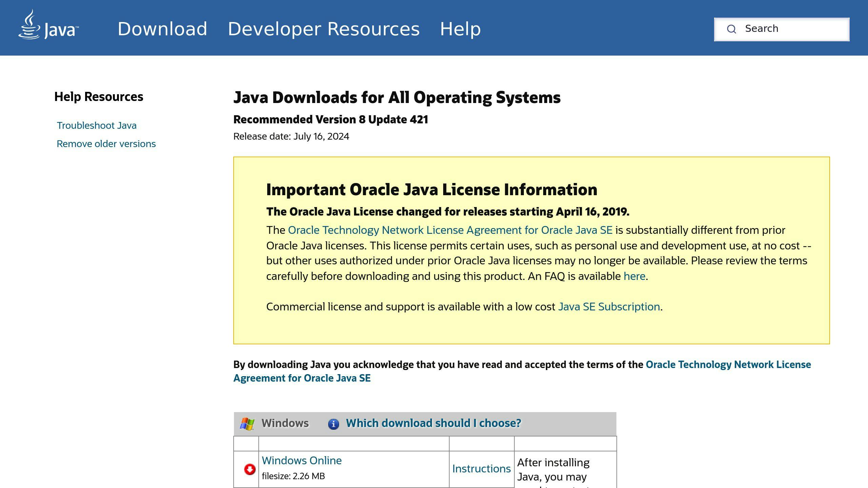Download the Windows Online installer link
Image resolution: width=868 pixels, height=488 pixels.
tap(302, 461)
